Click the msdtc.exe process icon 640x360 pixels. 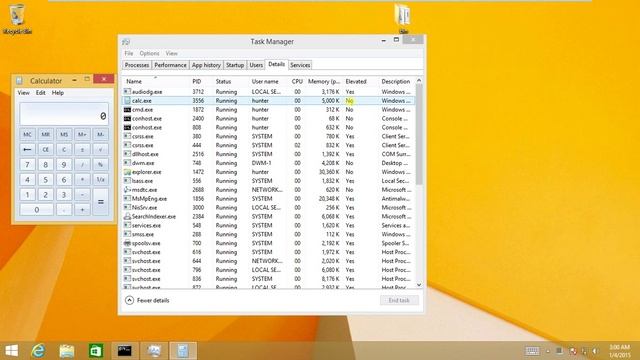(127, 190)
